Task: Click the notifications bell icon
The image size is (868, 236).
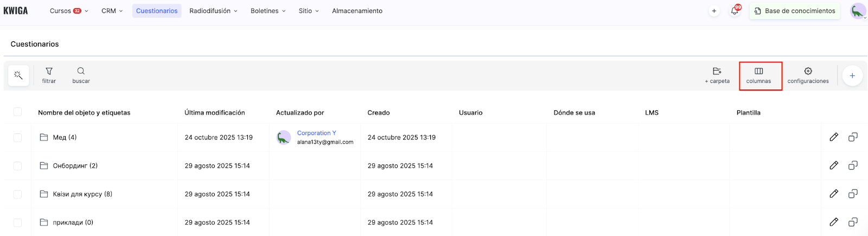Action: click(x=735, y=11)
